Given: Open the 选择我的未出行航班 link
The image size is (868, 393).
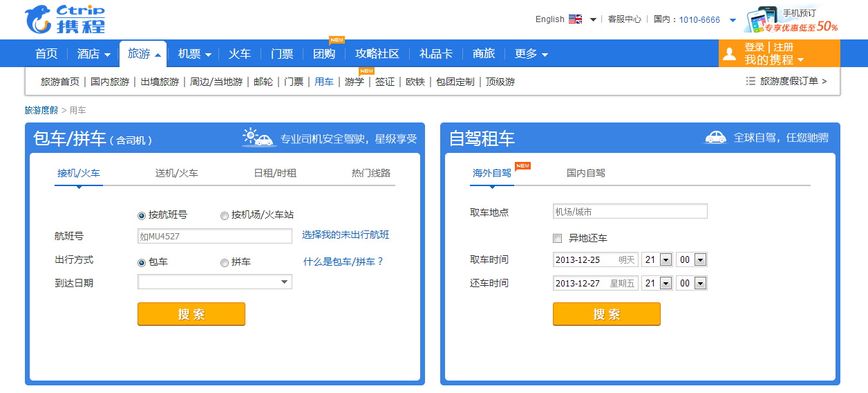Looking at the screenshot, I should point(346,235).
